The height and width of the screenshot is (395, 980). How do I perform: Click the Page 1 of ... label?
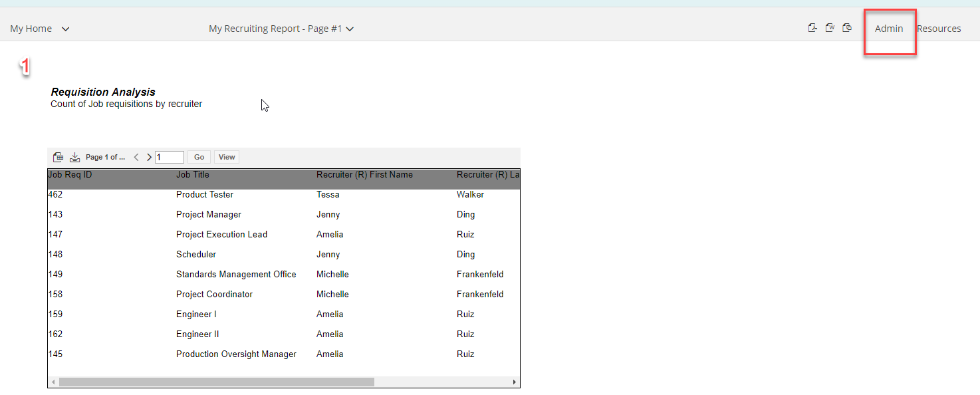105,157
